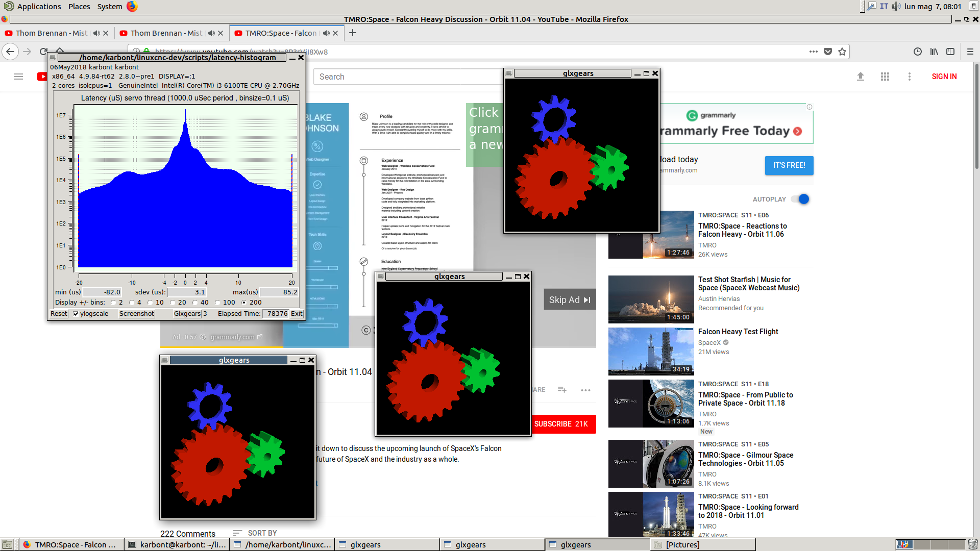Screen dimensions: 980x551
Task: Open YouTube apps grid icon
Action: click(885, 77)
